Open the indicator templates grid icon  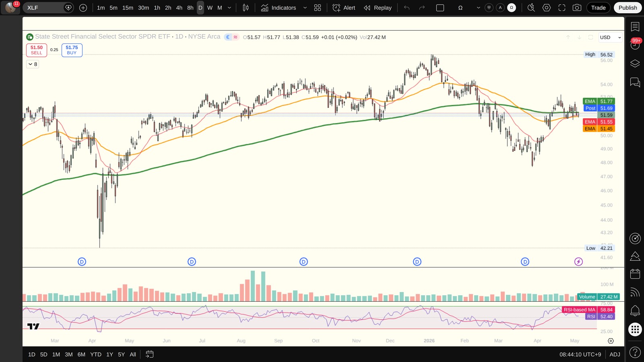coord(318,8)
